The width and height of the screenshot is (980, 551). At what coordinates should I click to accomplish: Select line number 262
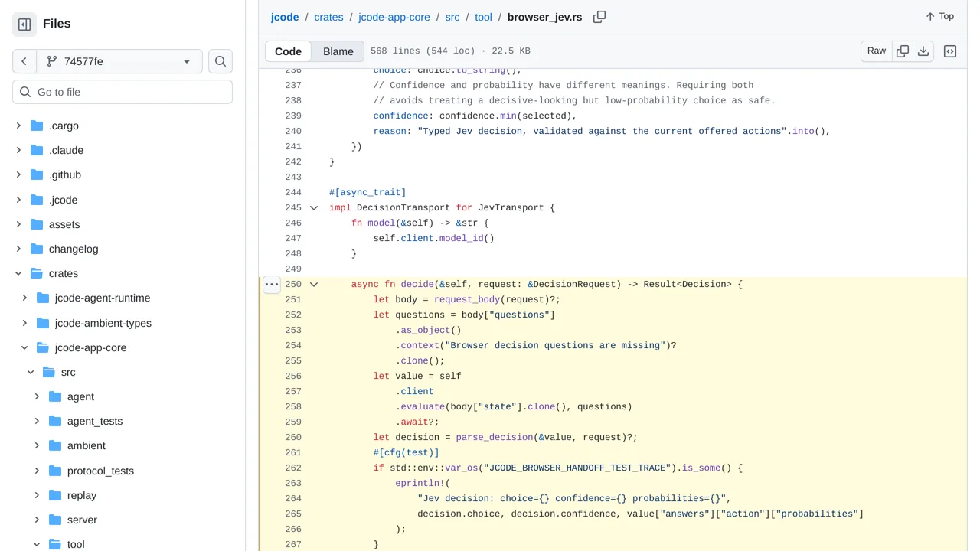292,468
